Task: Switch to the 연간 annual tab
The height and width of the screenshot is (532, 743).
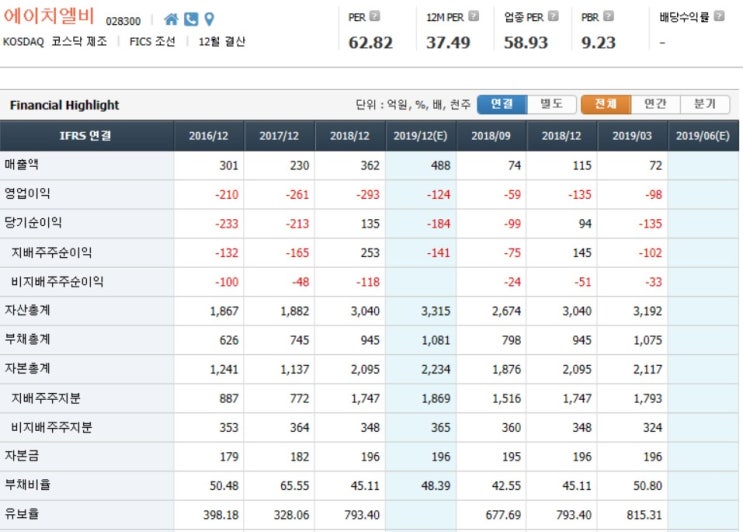Action: [655, 104]
